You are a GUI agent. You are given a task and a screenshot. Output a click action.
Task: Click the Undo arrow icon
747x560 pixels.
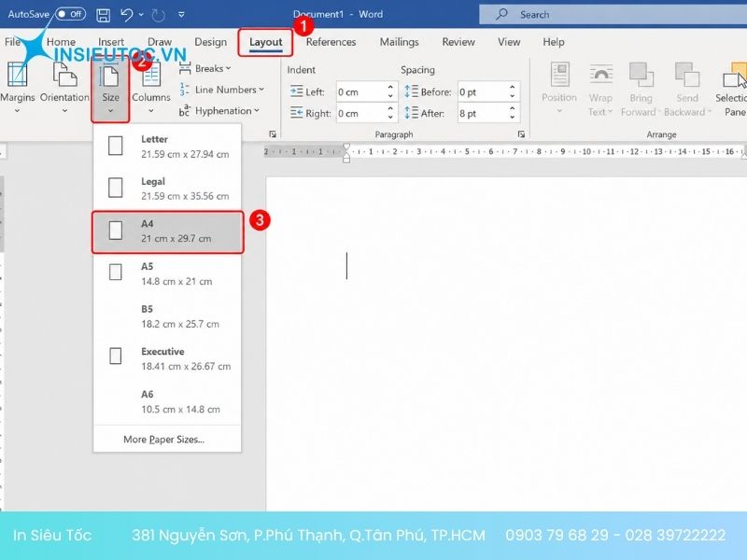coord(127,15)
